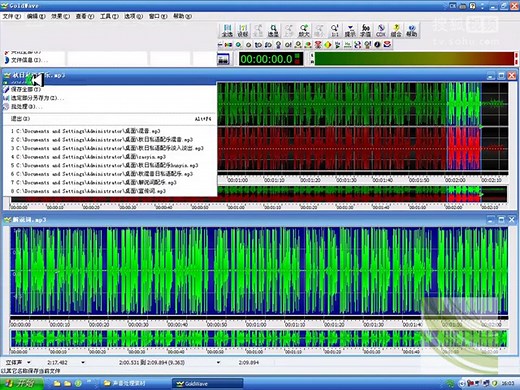
Task: Choose 选定部分另存为 (Save selection as) entry
Action: point(109,98)
